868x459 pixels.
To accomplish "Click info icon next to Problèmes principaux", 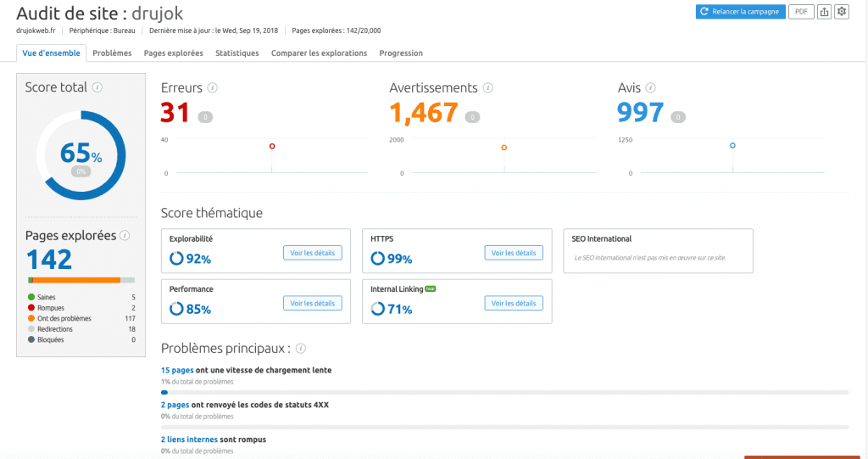I will point(301,348).
